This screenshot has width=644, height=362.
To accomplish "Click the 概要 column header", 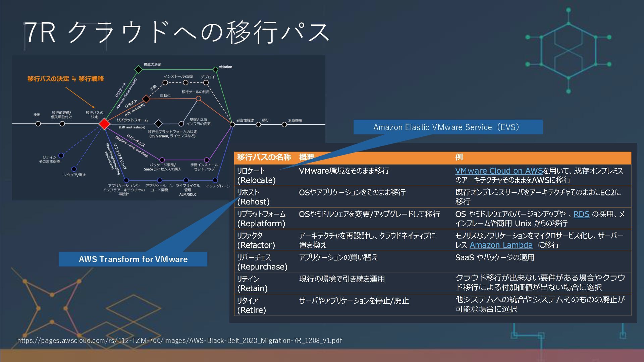I will 307,157.
